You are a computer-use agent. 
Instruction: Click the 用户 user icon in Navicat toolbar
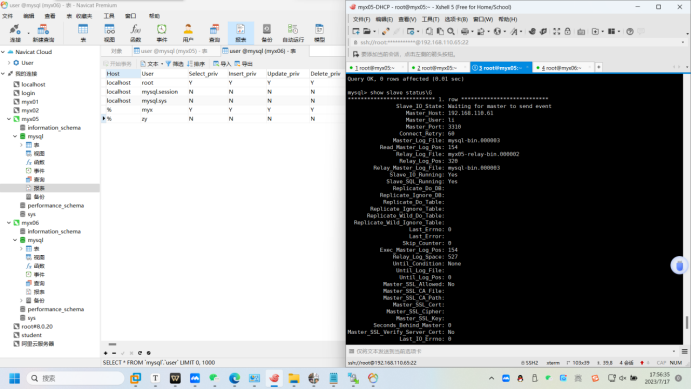(x=188, y=33)
